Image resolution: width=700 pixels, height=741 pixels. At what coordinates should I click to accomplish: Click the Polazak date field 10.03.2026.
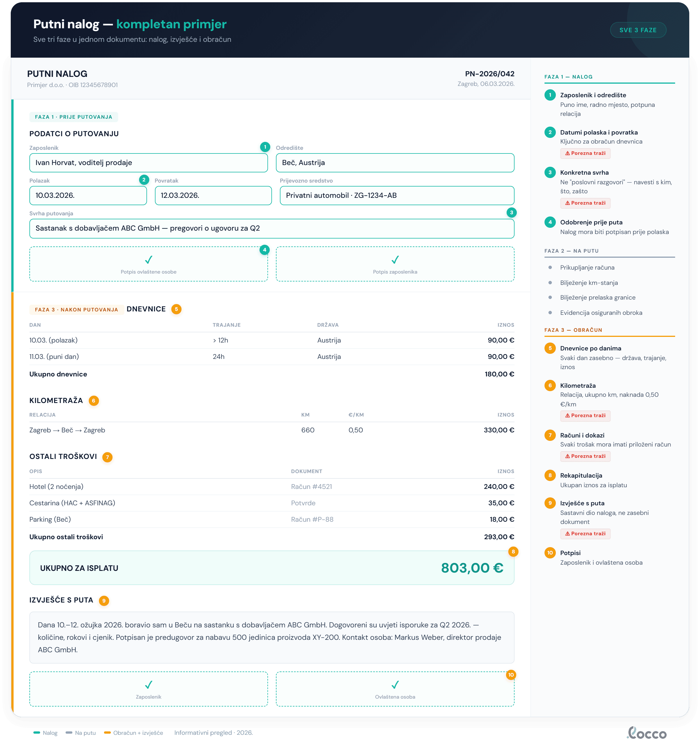pyautogui.click(x=88, y=195)
